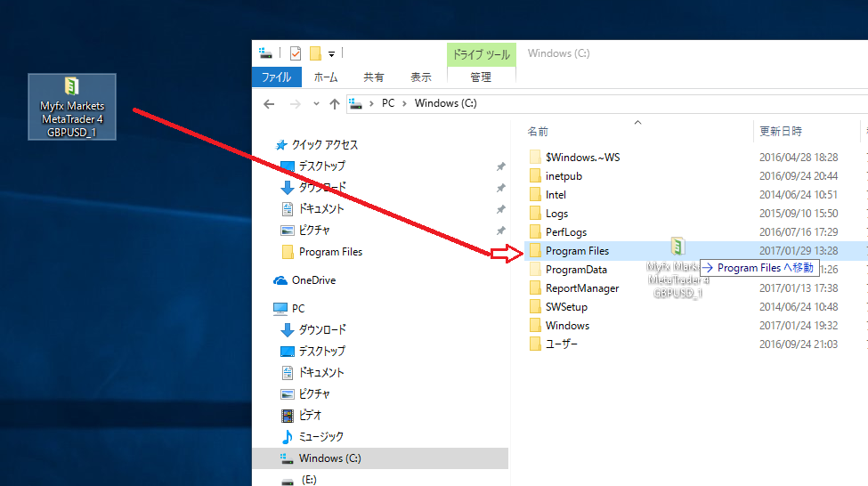Go forward with the right arrow button
Image resolution: width=868 pixels, height=486 pixels.
[295, 104]
